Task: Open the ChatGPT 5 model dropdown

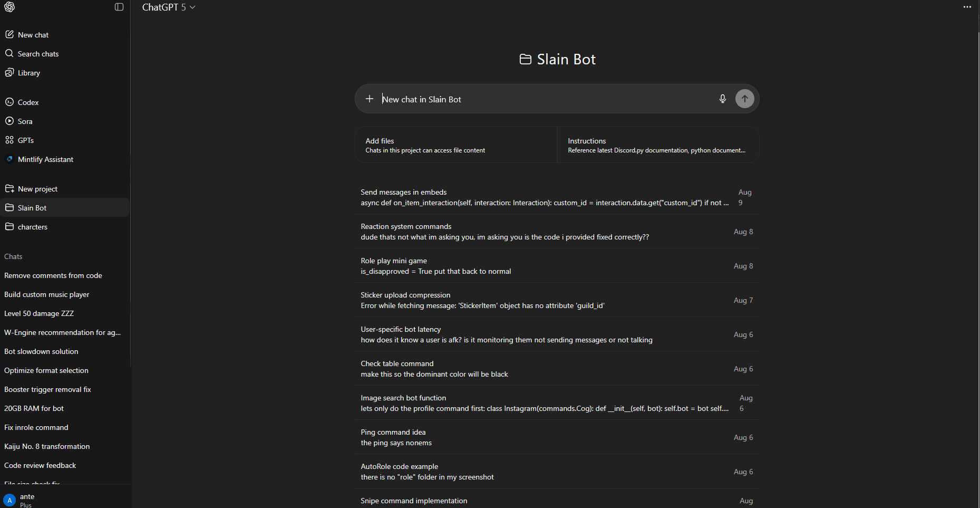Action: [x=169, y=7]
